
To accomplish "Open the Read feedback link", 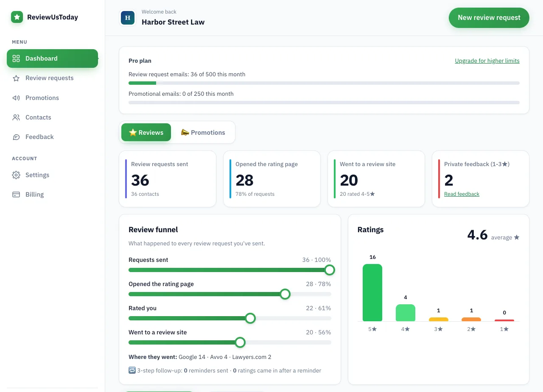I will click(x=462, y=194).
